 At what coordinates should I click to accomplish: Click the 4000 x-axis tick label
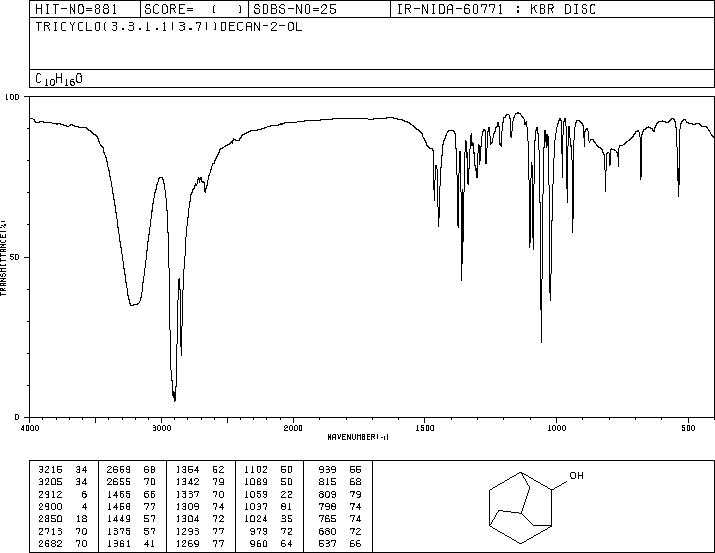point(30,428)
